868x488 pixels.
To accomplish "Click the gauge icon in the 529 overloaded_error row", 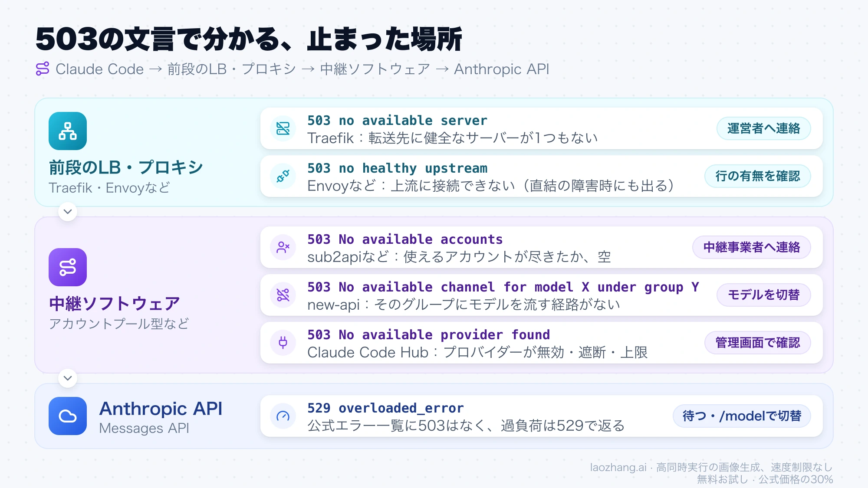I will tap(283, 416).
